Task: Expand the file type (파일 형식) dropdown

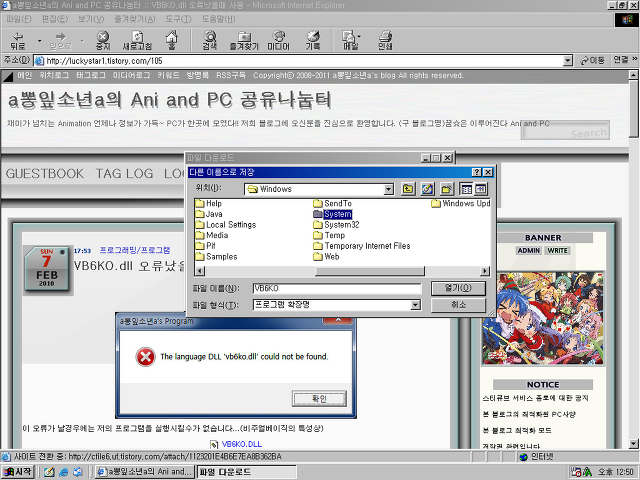Action: (415, 305)
